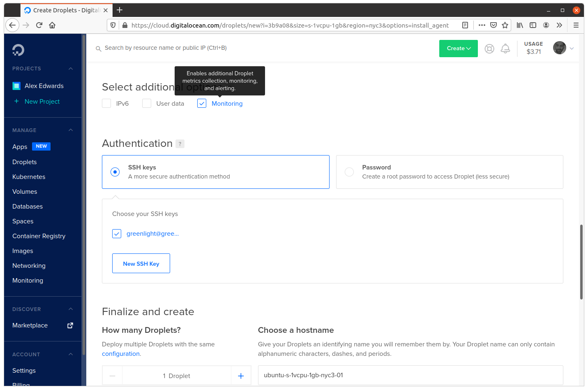Bookmark this page with the star icon

(505, 25)
